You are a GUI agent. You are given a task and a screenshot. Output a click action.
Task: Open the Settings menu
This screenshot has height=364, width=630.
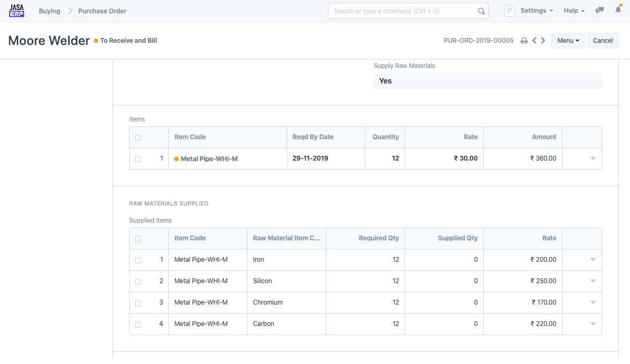click(536, 11)
